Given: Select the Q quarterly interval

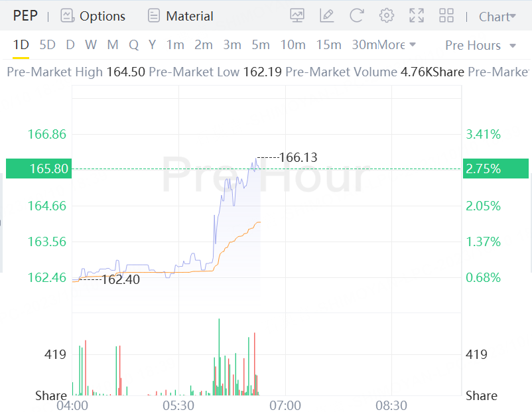Looking at the screenshot, I should click(x=134, y=45).
